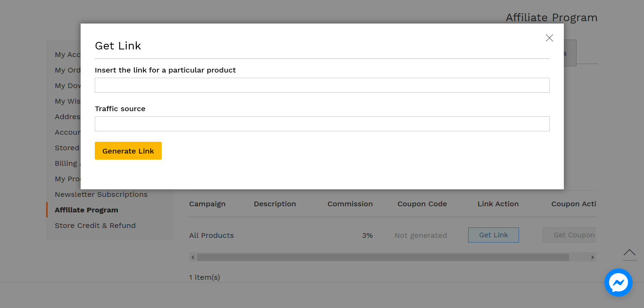Click the Coupon Code column header
644x308 pixels.
pos(422,204)
